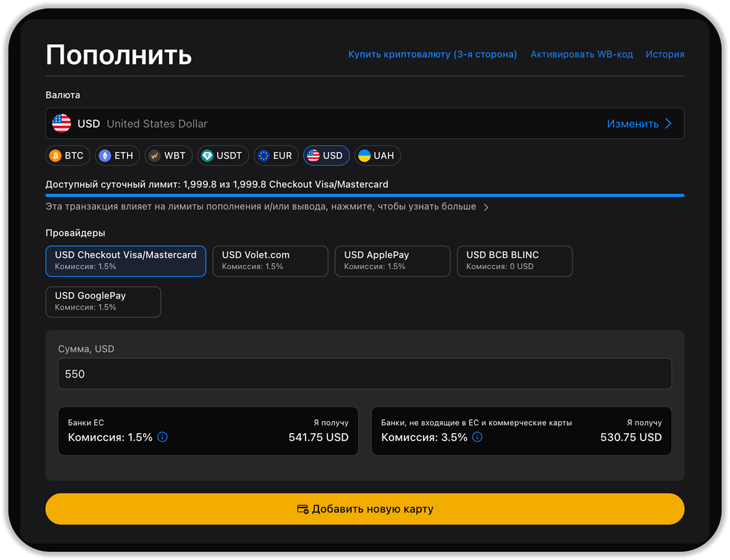
Task: Choose the ETH currency chip
Action: pyautogui.click(x=117, y=156)
